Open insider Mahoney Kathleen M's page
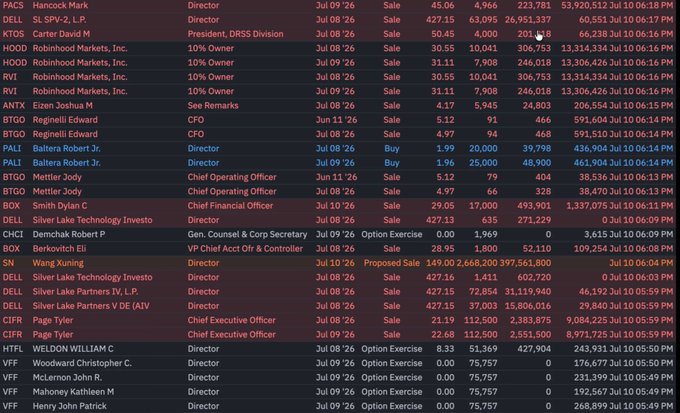 [x=73, y=392]
